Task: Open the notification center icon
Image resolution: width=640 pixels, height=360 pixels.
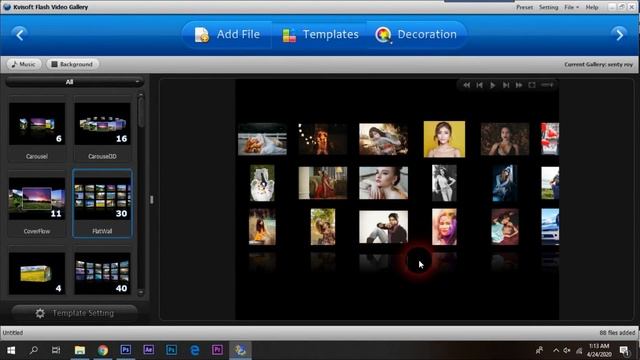Action: (624, 350)
